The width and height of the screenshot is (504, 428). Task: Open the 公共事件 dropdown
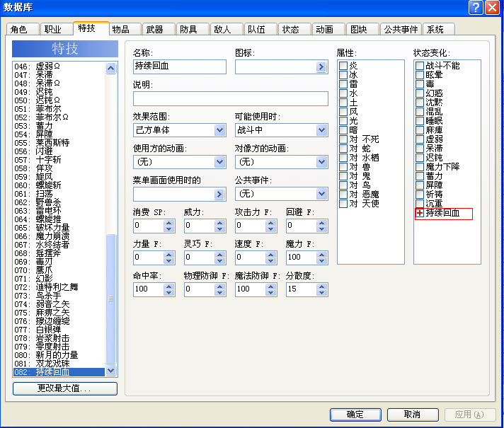click(321, 194)
